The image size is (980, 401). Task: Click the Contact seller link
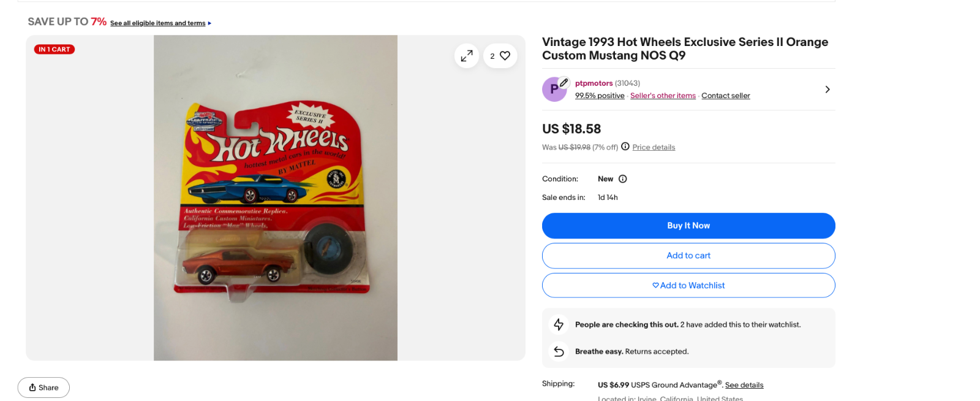pyautogui.click(x=725, y=96)
